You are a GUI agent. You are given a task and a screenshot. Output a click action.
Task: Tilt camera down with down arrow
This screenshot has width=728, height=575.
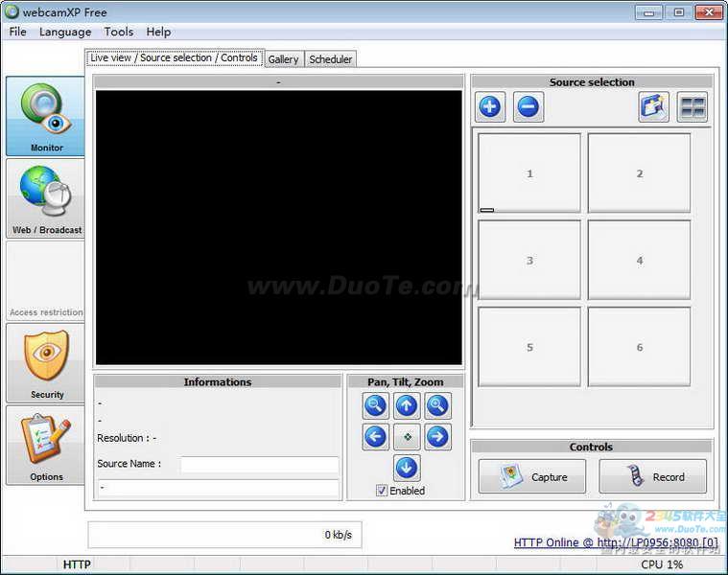(x=407, y=468)
